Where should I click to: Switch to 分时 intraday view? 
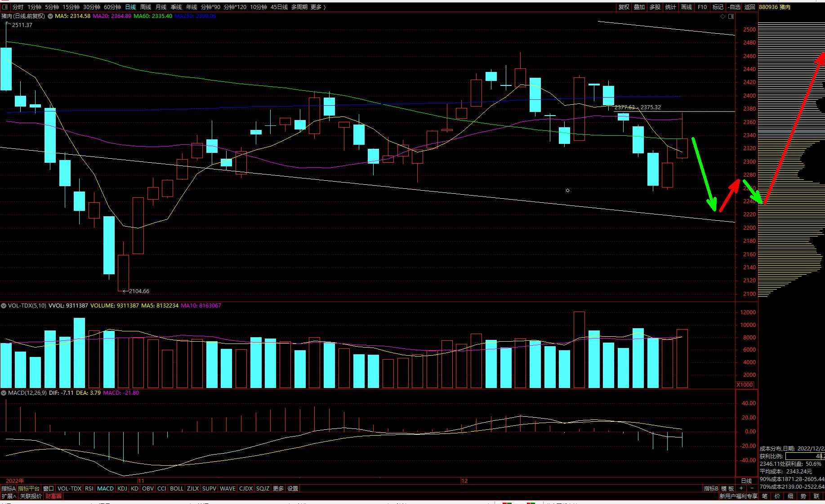[18, 7]
